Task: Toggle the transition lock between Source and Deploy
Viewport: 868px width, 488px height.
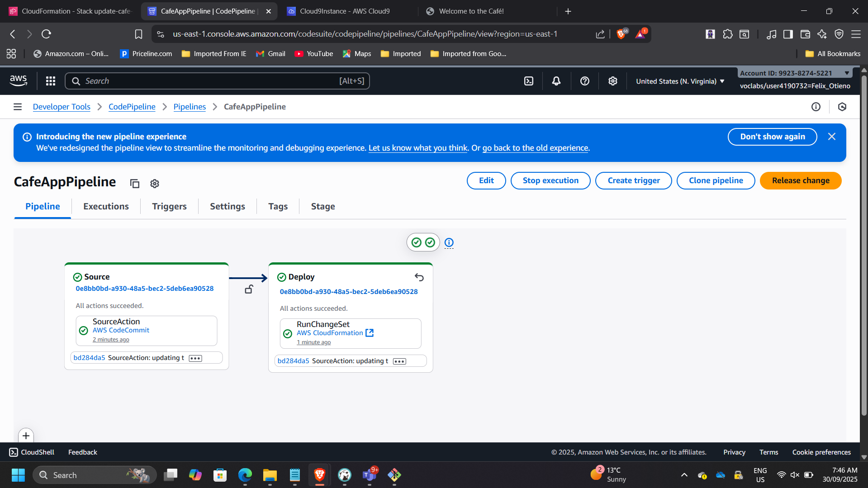Action: (x=249, y=289)
